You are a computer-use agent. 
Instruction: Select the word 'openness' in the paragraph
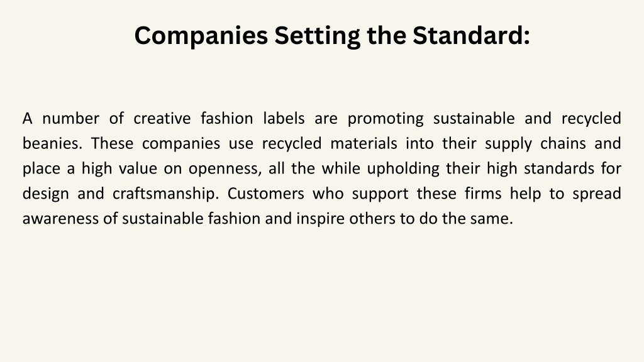point(223,169)
